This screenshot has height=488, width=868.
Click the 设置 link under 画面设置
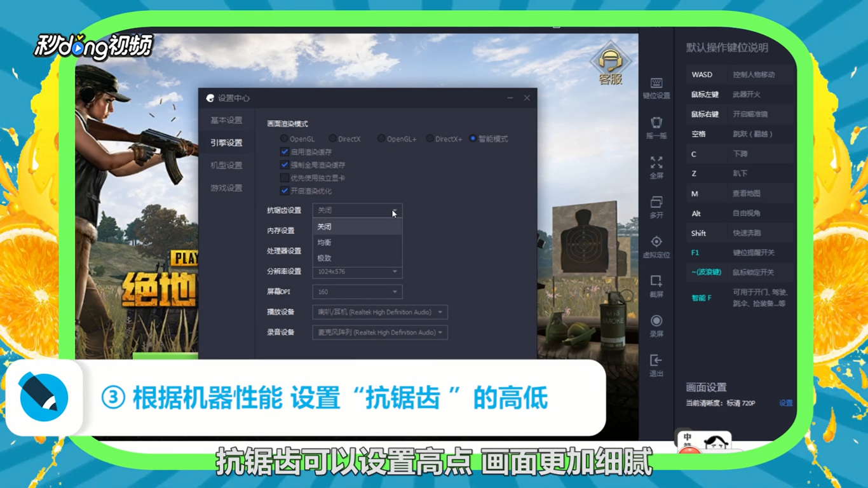[786, 403]
